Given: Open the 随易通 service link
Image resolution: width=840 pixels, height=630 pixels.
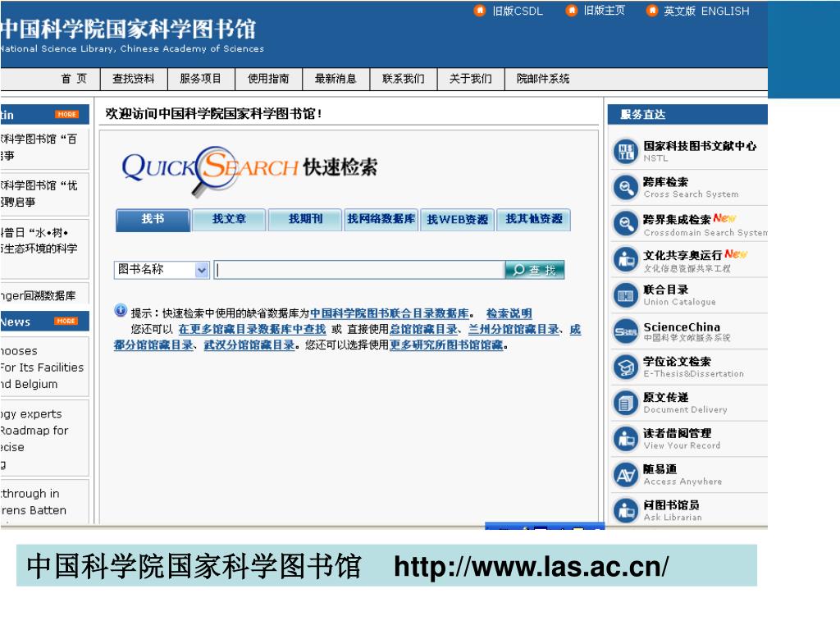Looking at the screenshot, I should tap(660, 469).
